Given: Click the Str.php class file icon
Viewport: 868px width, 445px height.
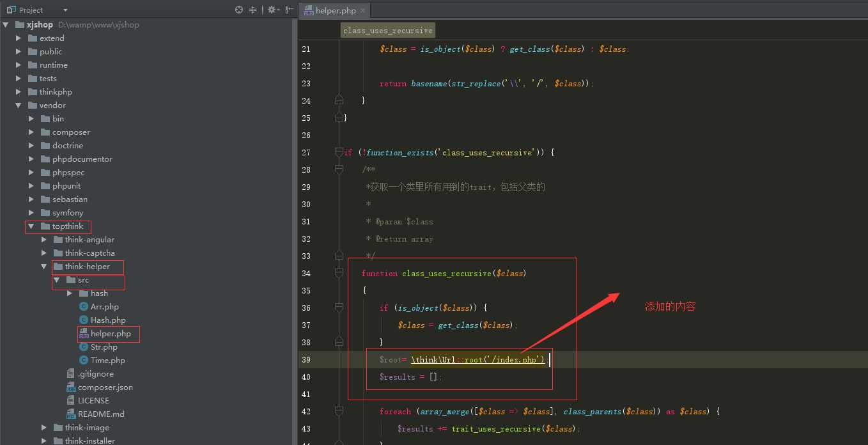Looking at the screenshot, I should point(84,347).
